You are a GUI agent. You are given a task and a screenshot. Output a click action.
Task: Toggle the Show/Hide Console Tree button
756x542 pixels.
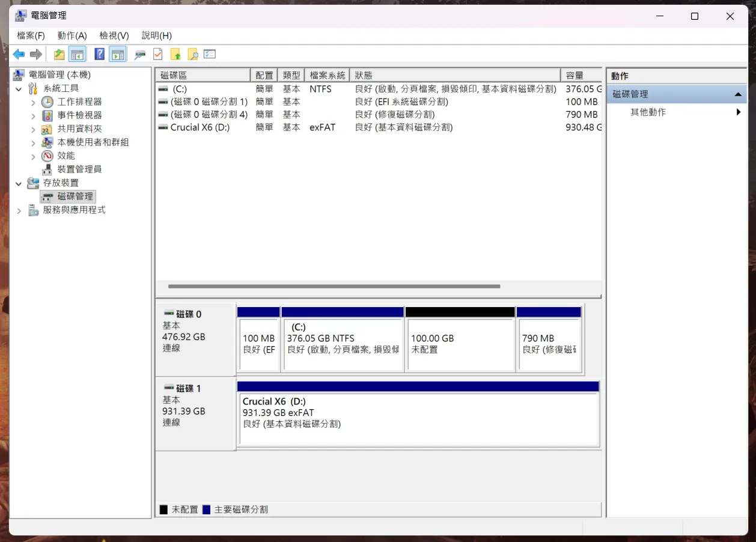pos(77,55)
